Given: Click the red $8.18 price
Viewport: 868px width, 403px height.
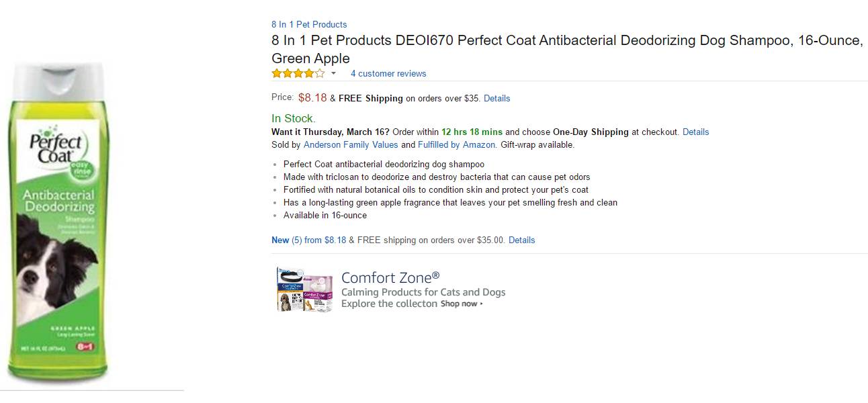Looking at the screenshot, I should coord(312,97).
